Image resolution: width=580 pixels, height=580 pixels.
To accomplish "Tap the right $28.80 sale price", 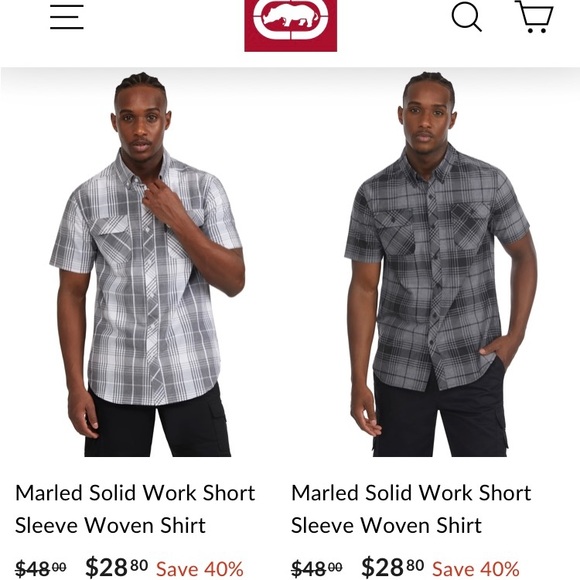I will [392, 567].
